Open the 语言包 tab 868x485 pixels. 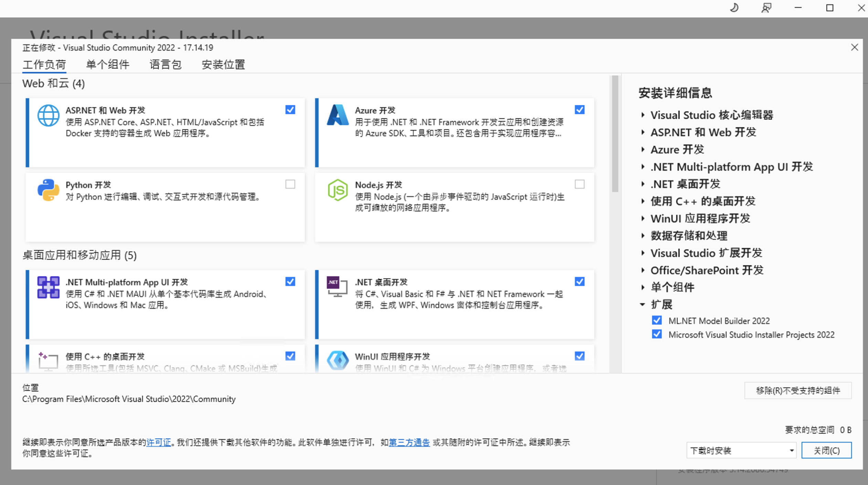point(165,64)
